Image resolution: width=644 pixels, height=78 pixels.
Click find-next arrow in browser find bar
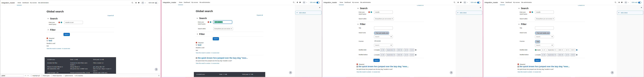[28, 76]
